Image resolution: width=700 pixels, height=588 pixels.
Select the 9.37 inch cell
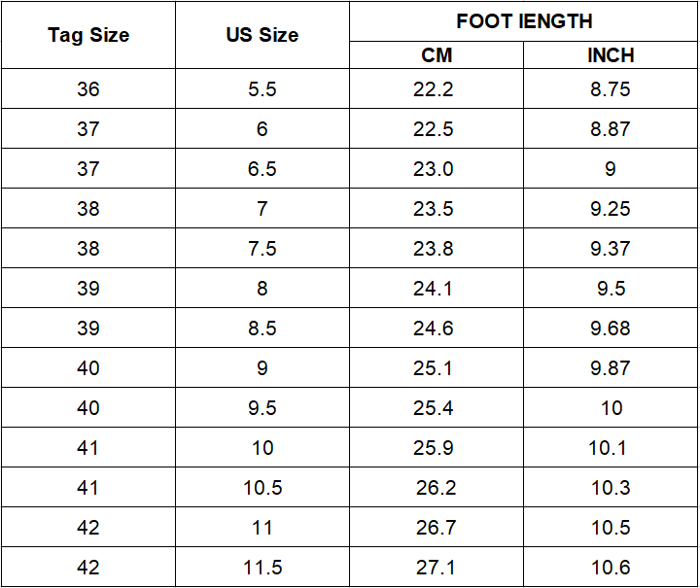point(611,249)
